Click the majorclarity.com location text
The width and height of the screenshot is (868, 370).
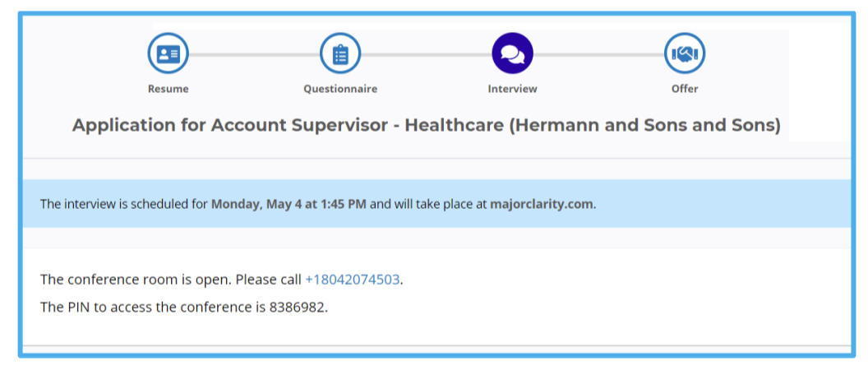point(541,204)
